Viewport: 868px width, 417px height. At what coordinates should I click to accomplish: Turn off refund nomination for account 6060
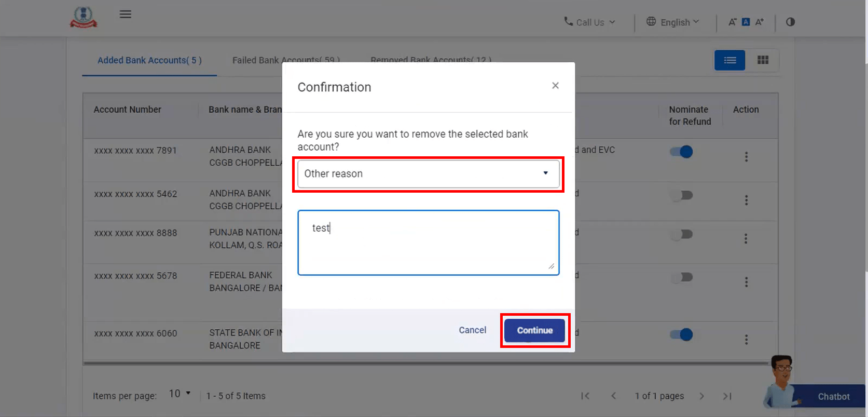tap(682, 334)
